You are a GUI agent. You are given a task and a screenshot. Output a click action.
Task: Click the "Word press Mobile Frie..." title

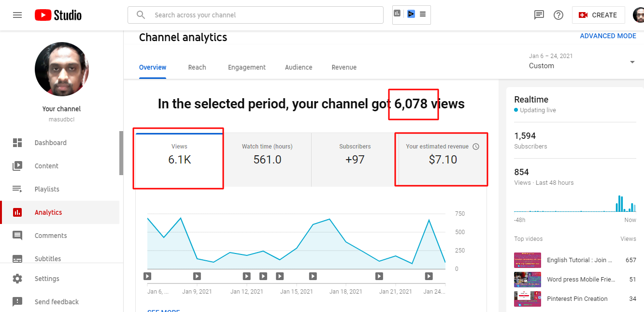[x=581, y=280]
